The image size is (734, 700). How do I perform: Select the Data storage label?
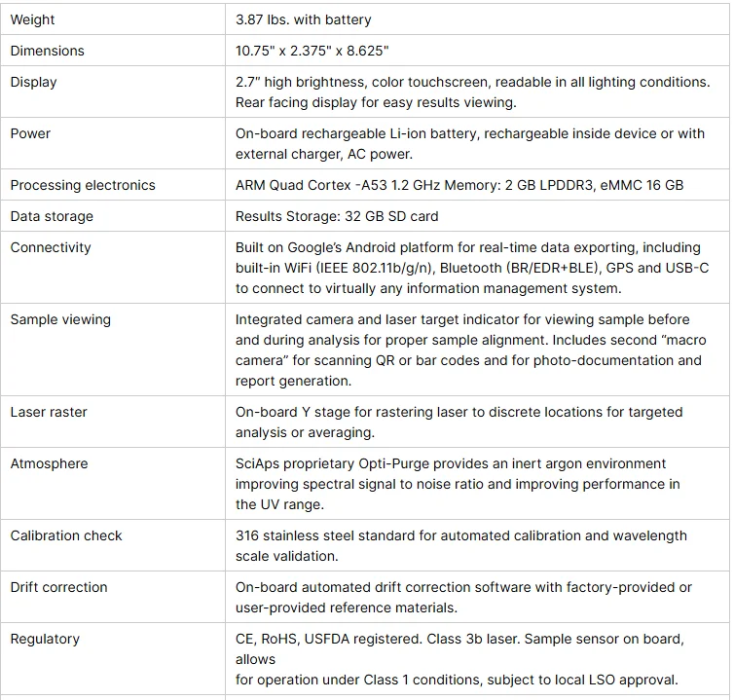(x=52, y=216)
